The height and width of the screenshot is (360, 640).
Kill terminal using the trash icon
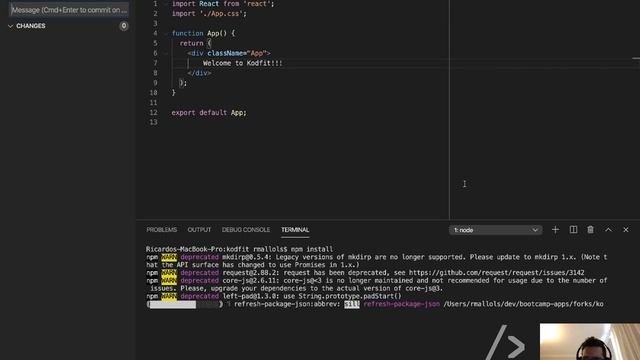(590, 230)
